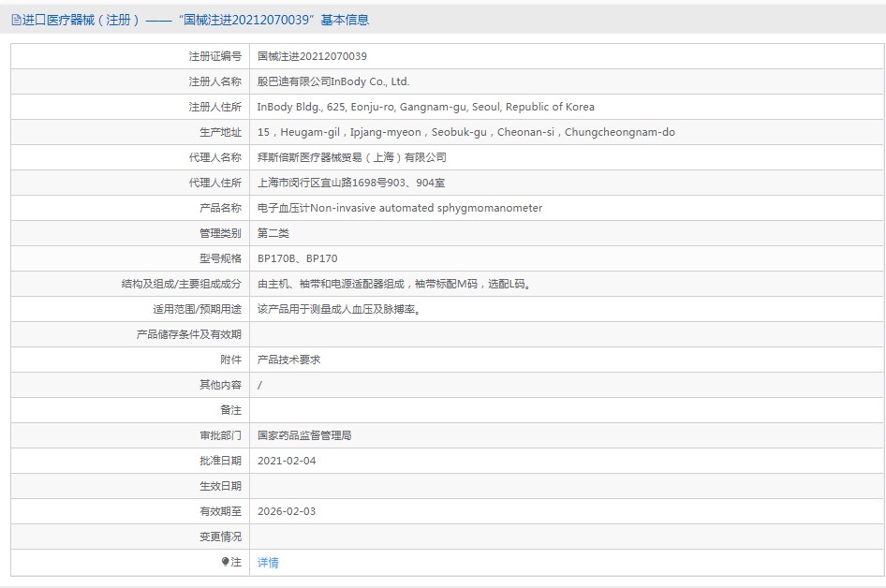Click the management category value 第二类

(x=273, y=233)
